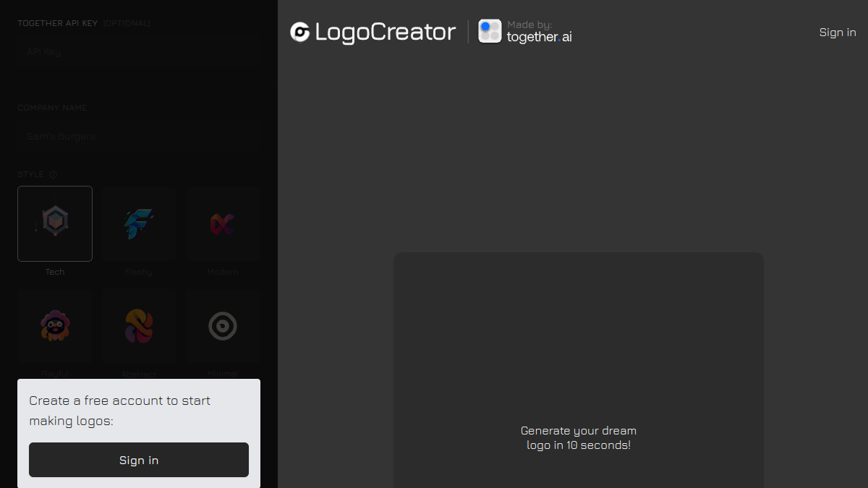Click Sign in at the top right
868x488 pixels.
(838, 32)
